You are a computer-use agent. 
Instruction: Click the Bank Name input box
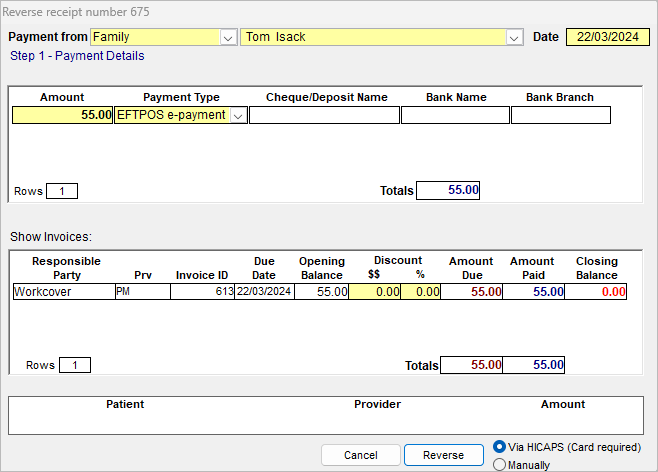tap(455, 115)
